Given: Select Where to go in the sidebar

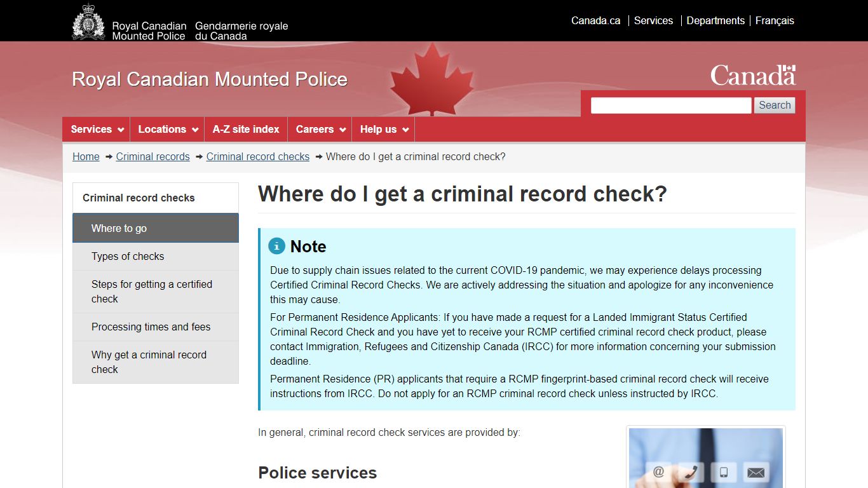Looking at the screenshot, I should [156, 228].
